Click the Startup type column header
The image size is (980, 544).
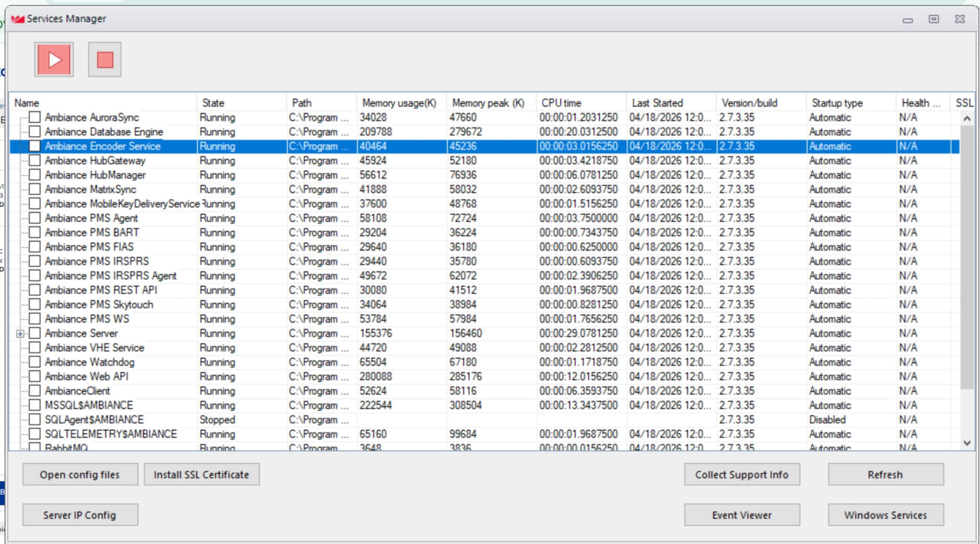tap(837, 103)
